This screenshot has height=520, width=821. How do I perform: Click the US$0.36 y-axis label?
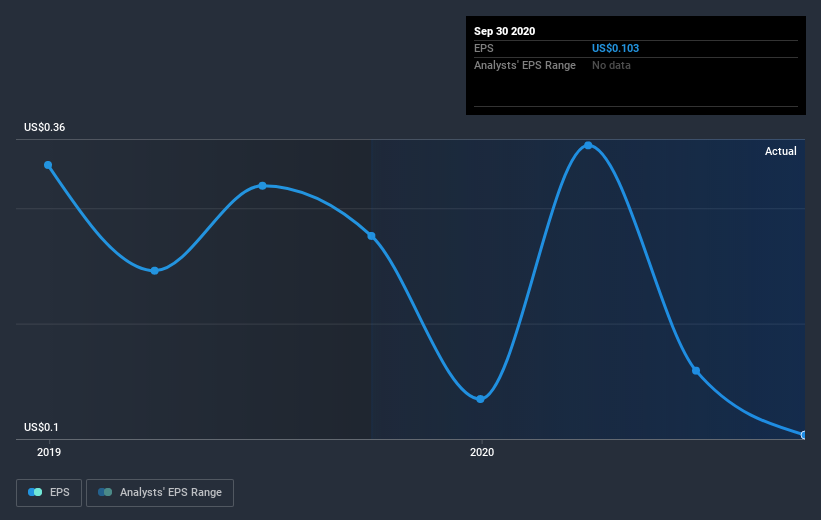[x=45, y=127]
